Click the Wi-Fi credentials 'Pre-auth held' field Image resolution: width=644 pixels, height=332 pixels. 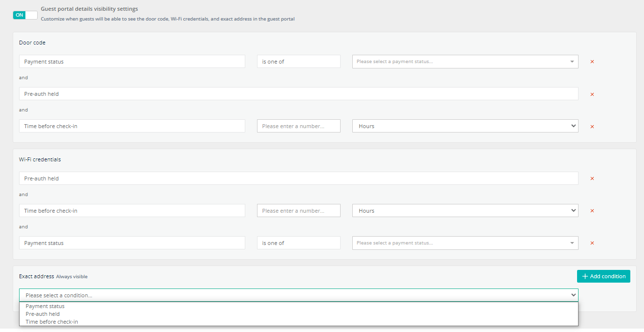pyautogui.click(x=299, y=178)
